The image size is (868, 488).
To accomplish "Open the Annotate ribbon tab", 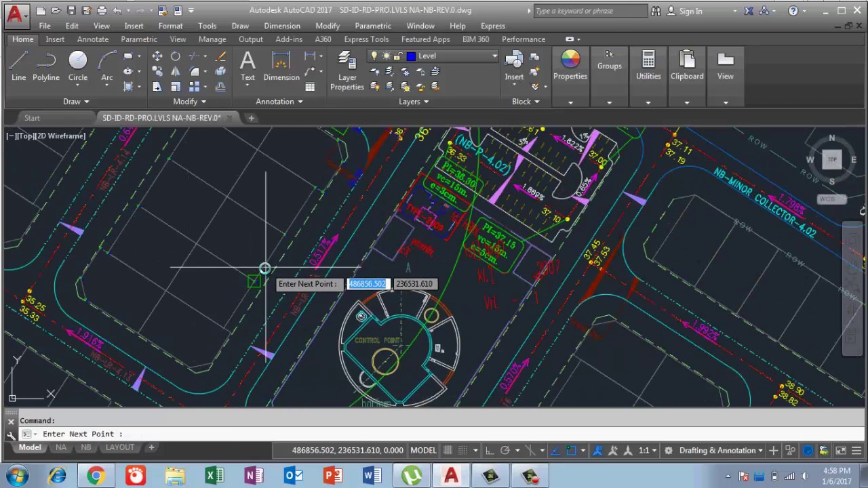I will click(x=93, y=39).
